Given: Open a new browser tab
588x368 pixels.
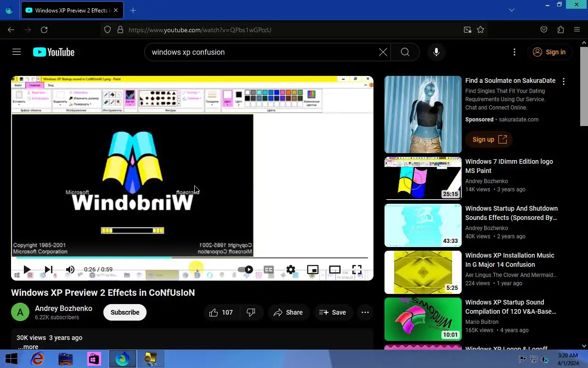Looking at the screenshot, I should [133, 10].
